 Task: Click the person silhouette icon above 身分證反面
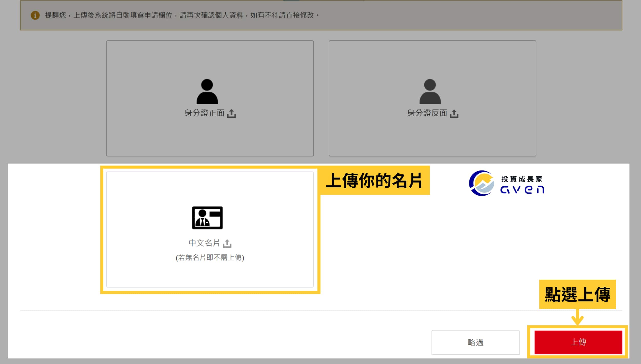coord(430,92)
